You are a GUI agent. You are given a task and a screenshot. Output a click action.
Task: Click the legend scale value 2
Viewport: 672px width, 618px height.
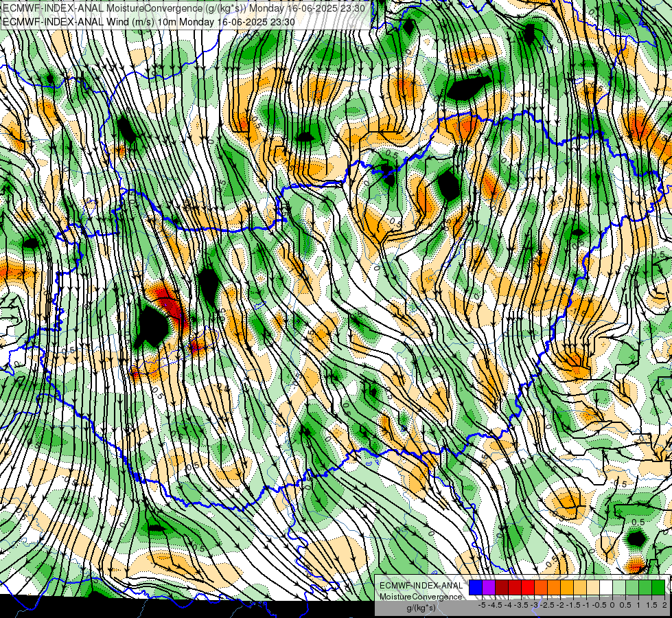pyautogui.click(x=664, y=605)
